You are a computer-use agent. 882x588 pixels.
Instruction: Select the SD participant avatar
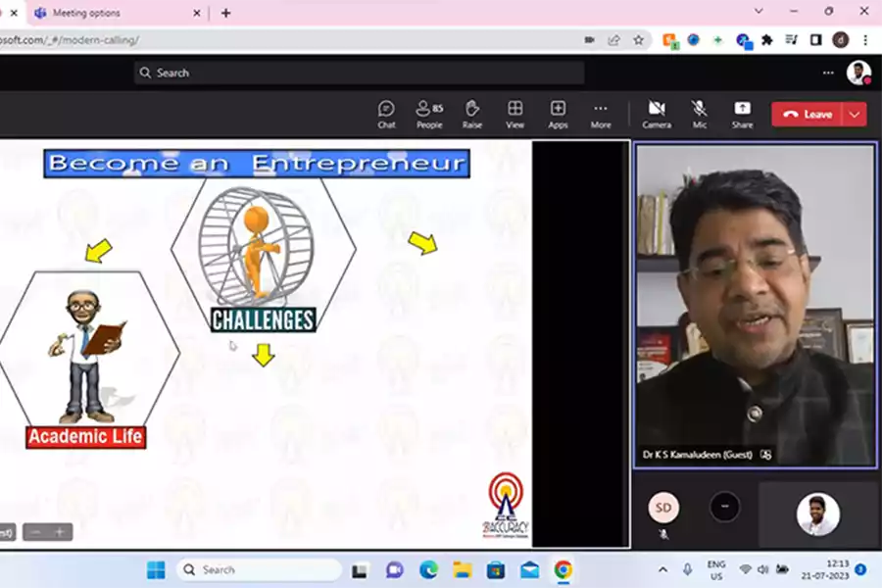pyautogui.click(x=663, y=508)
